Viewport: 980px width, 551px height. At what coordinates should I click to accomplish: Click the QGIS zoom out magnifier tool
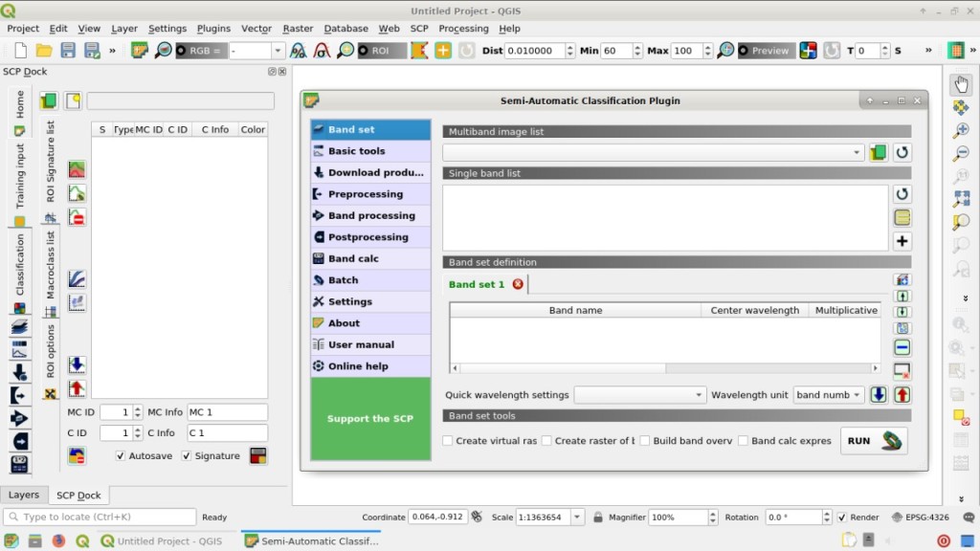tap(961, 153)
